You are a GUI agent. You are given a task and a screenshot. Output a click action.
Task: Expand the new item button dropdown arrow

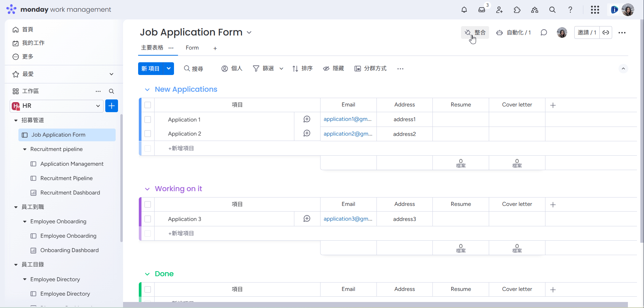pyautogui.click(x=169, y=69)
